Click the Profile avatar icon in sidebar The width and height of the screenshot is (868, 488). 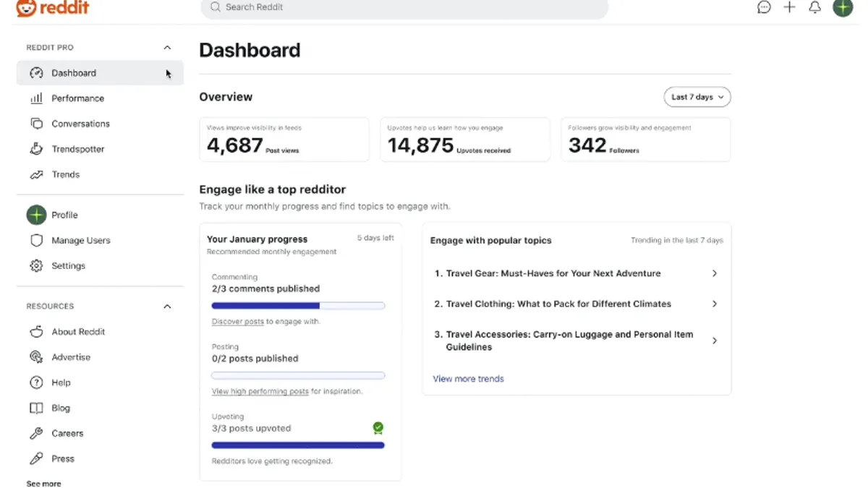click(36, 215)
